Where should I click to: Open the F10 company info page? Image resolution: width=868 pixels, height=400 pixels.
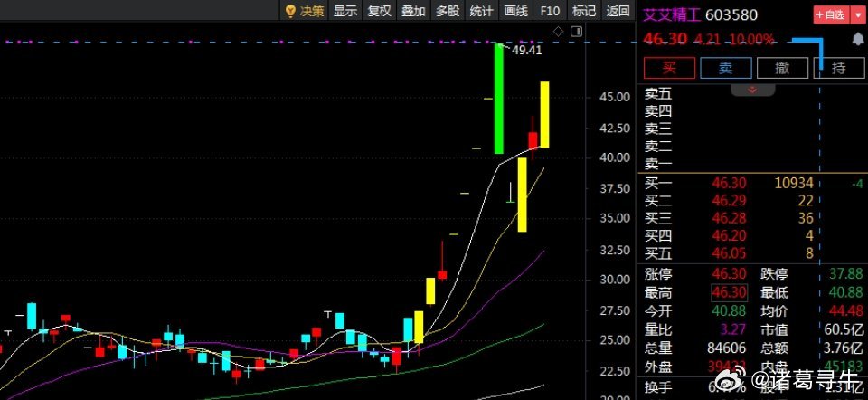pos(551,11)
